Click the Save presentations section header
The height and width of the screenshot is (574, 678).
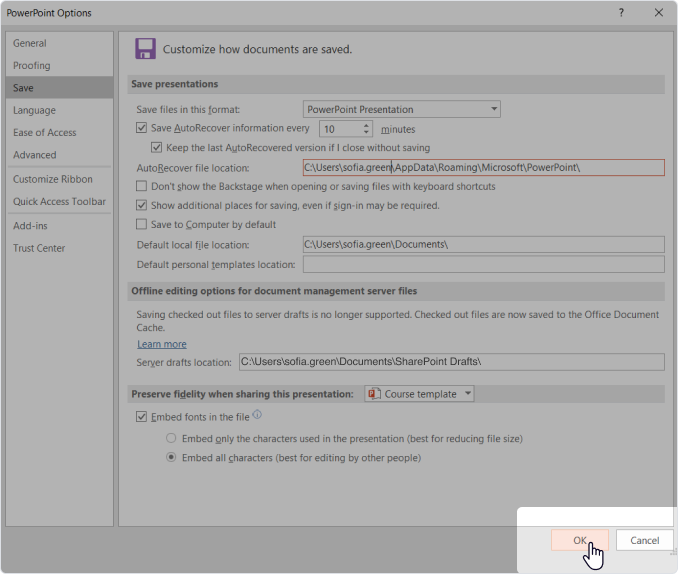[x=175, y=84]
